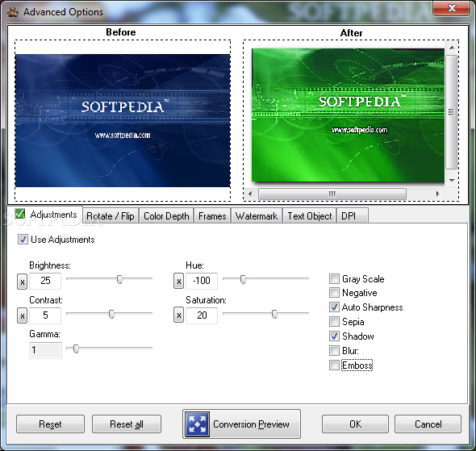
Task: Click the After preview scroll left arrow
Action: pos(250,194)
